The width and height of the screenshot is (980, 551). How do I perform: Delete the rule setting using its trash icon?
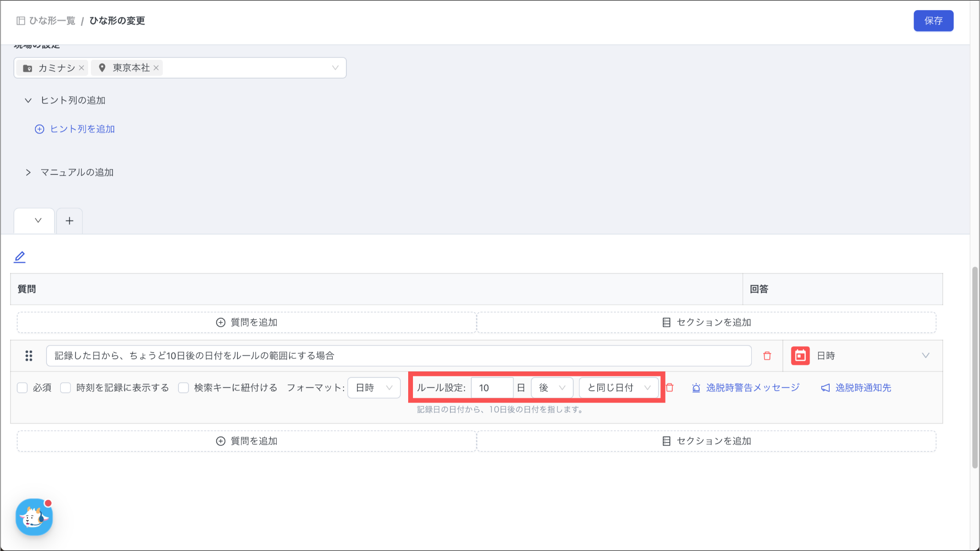pyautogui.click(x=670, y=388)
